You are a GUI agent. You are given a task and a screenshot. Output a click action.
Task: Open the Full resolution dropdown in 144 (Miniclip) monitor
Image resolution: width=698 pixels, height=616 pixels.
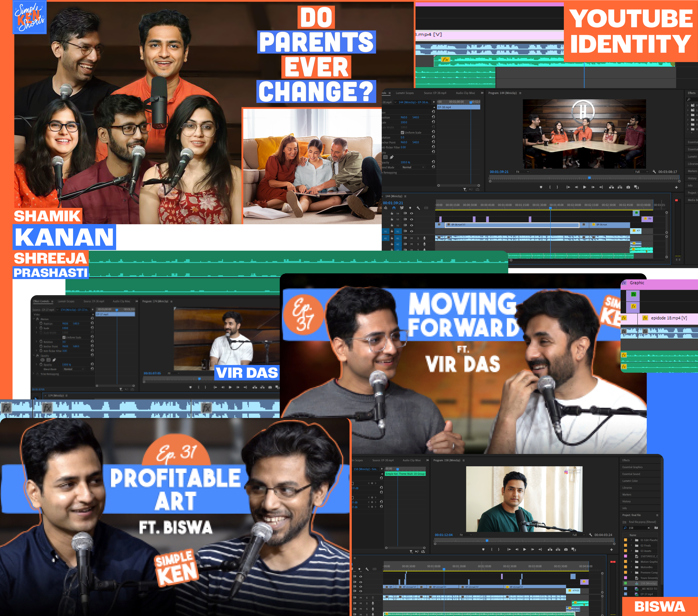pyautogui.click(x=642, y=172)
